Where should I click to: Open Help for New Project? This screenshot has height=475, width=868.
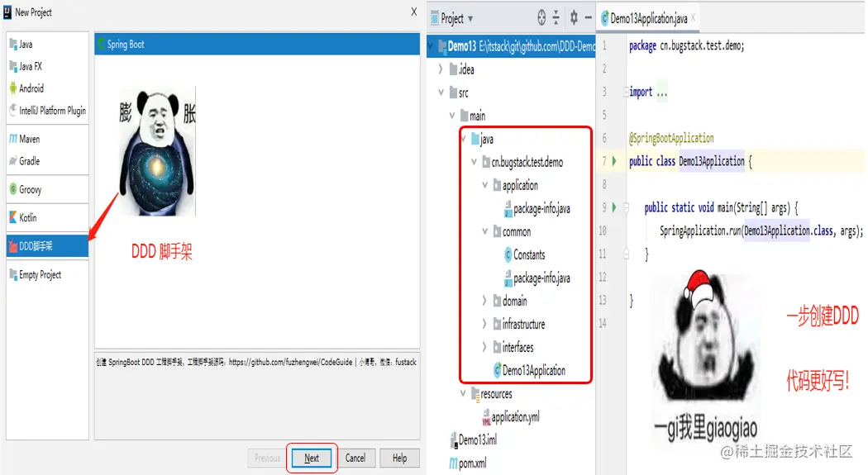coord(399,458)
